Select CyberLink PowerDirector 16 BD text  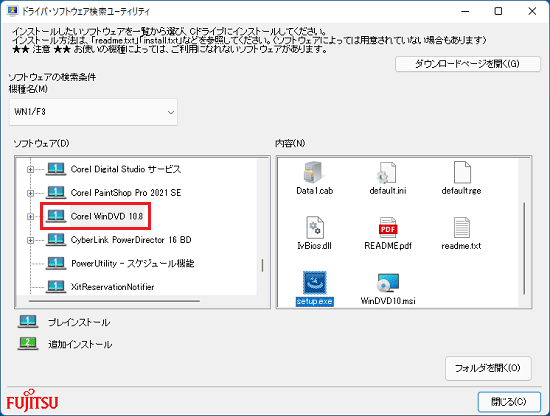131,240
